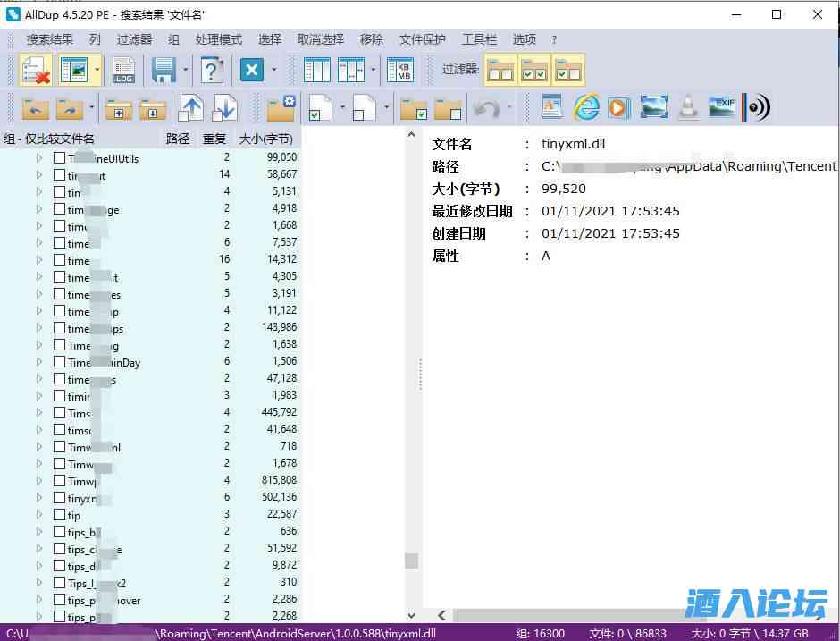This screenshot has height=641, width=840.
Task: Open the 文件保护 menu
Action: [x=422, y=39]
